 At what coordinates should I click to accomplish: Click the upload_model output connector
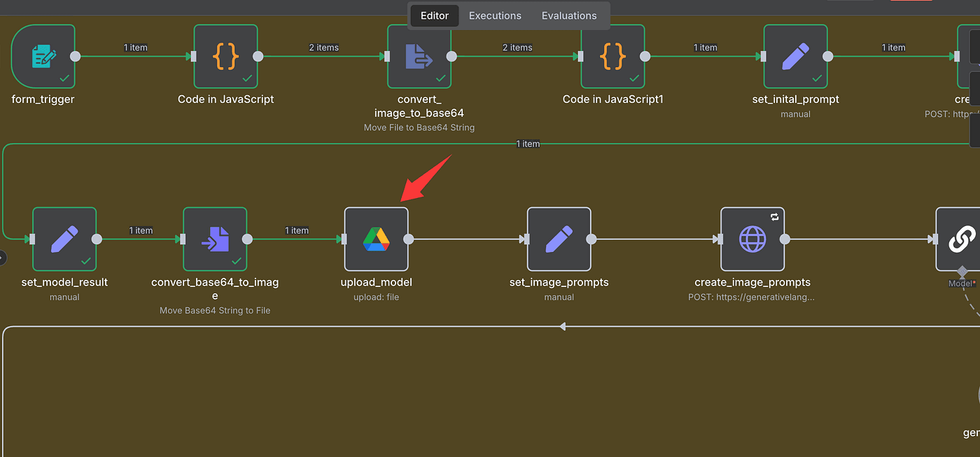point(409,239)
